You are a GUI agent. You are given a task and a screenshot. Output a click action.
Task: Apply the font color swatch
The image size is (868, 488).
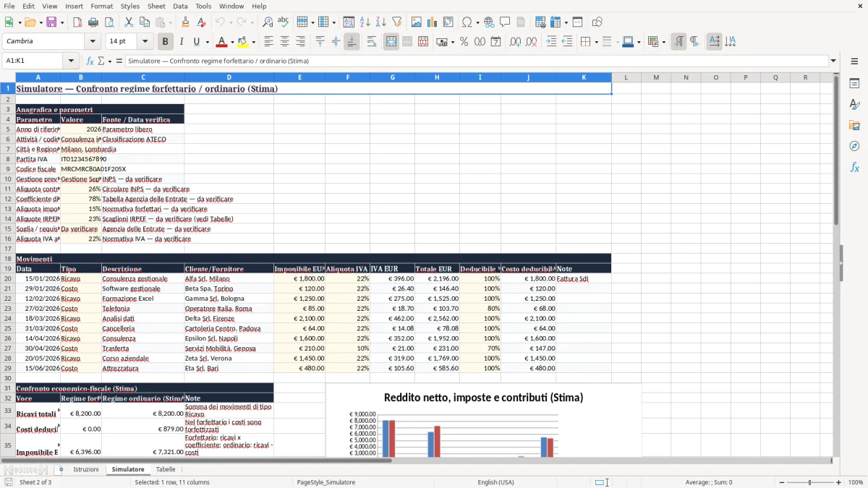222,42
